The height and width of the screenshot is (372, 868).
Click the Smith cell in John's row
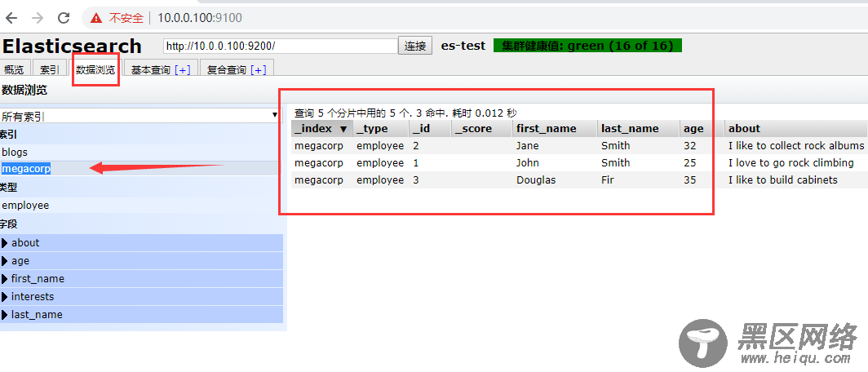pos(616,163)
